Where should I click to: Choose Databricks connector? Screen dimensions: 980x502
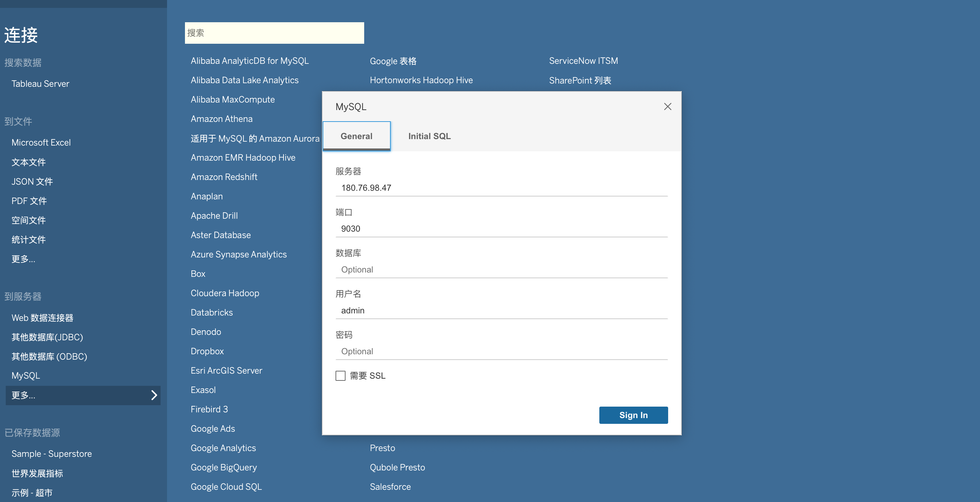pyautogui.click(x=211, y=313)
